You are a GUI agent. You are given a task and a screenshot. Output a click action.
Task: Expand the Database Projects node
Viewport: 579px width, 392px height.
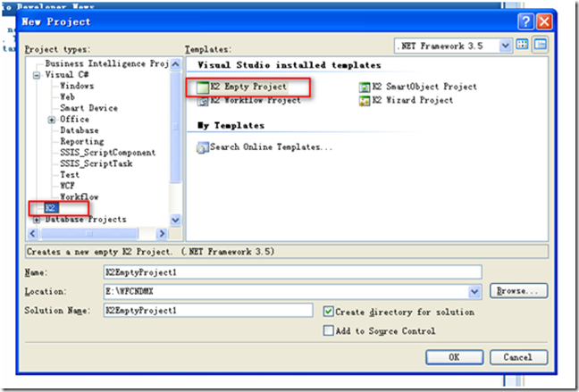37,220
